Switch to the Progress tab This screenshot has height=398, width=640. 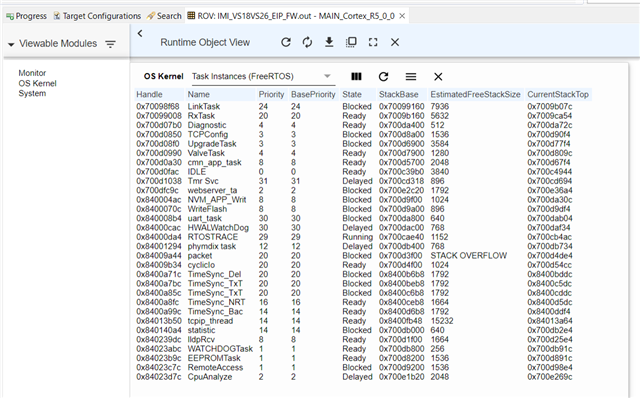[x=27, y=16]
